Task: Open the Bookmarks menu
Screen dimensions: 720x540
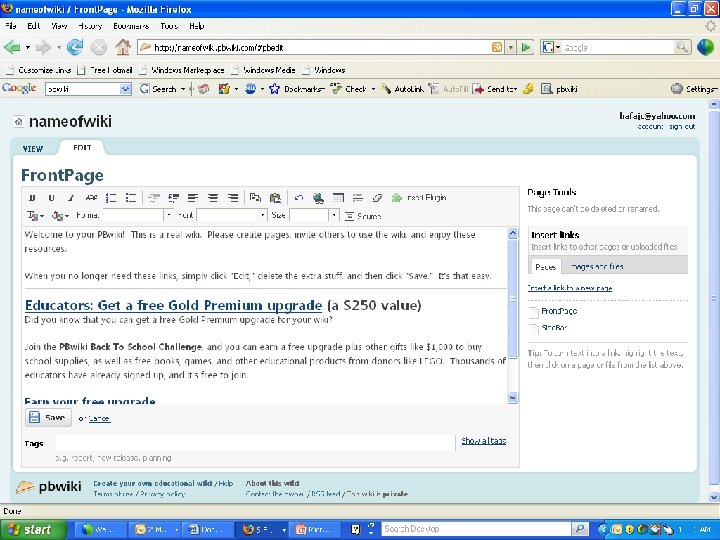Action: pyautogui.click(x=131, y=26)
